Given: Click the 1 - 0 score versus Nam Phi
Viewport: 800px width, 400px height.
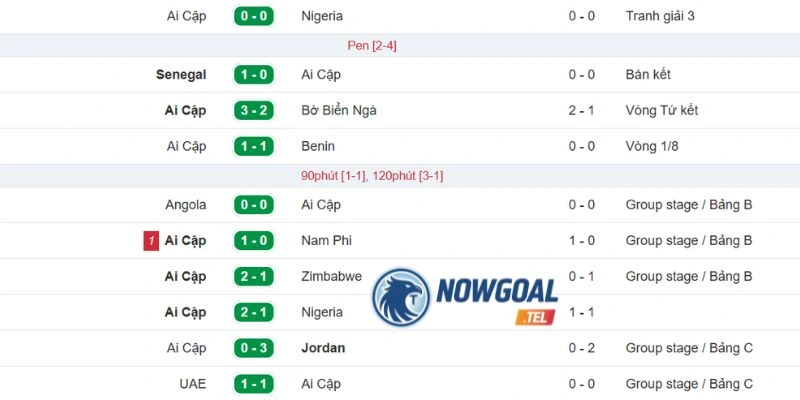Looking at the screenshot, I should (254, 241).
